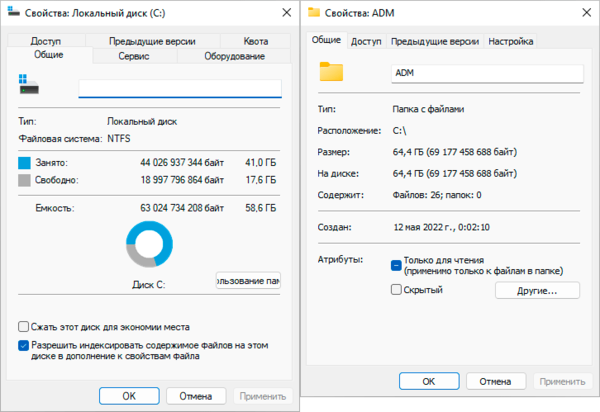Viewport: 600px width, 412px height.
Task: Click 'Применить' in ADM properties window
Action: point(562,381)
